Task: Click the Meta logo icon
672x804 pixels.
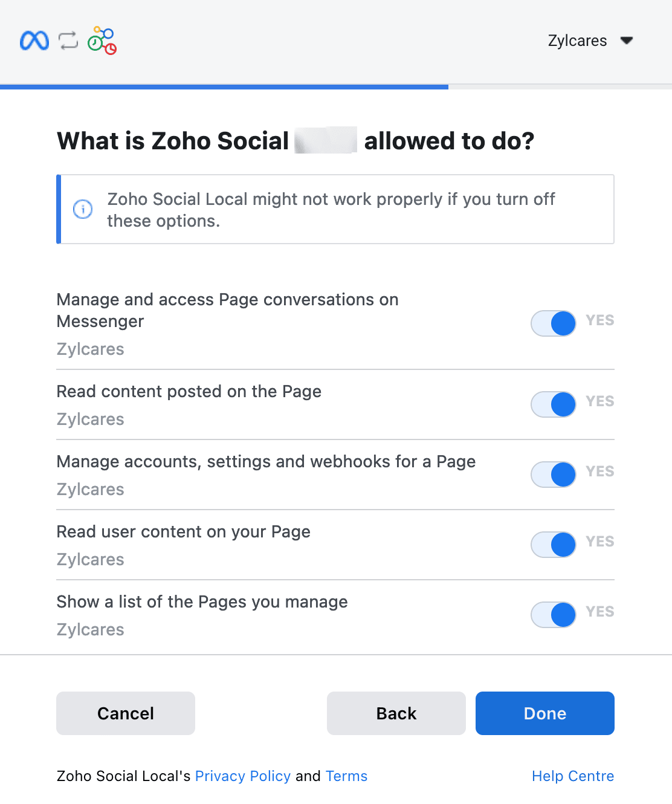Action: [x=34, y=41]
